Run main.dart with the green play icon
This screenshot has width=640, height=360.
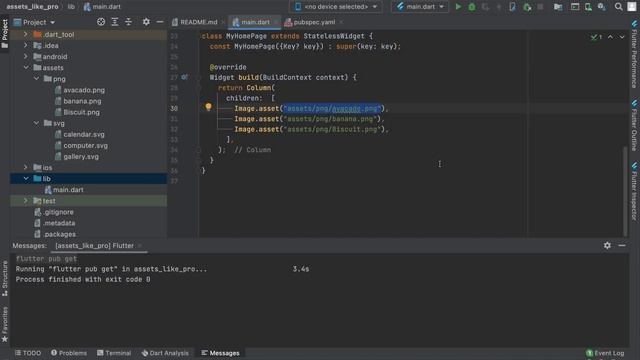[x=458, y=7]
